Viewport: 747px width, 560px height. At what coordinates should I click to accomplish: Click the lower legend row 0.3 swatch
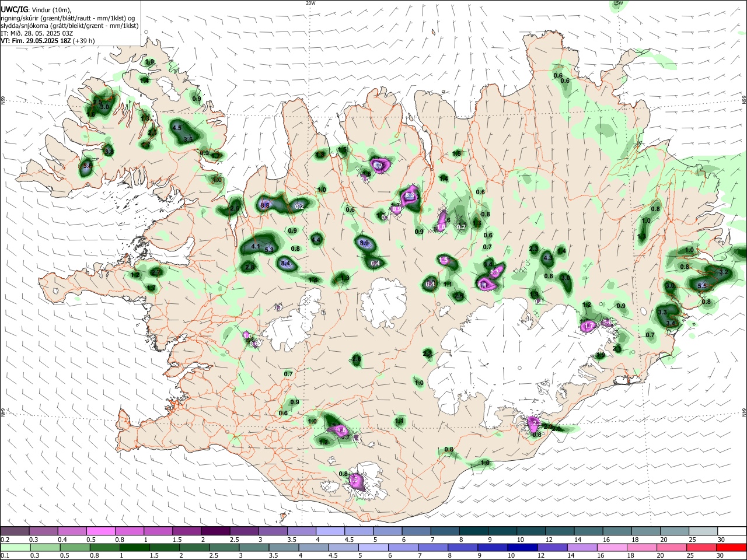click(x=44, y=547)
